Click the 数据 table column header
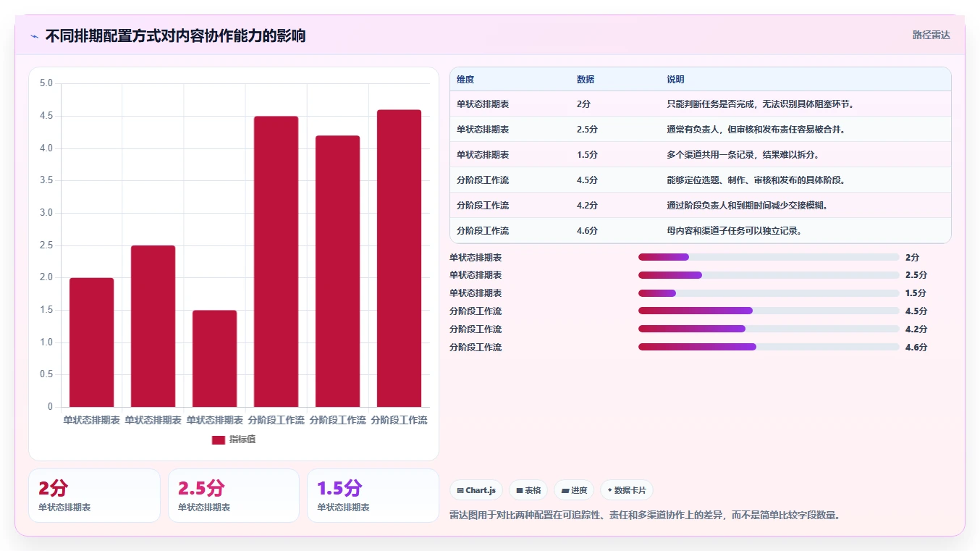Screen dimensions: 980x551 586,80
